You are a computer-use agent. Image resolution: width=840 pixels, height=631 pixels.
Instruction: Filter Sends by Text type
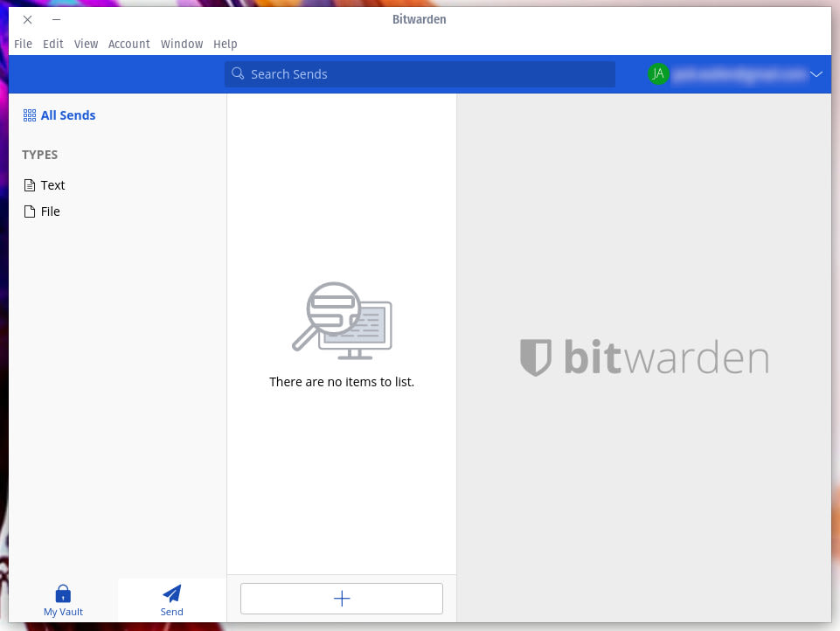(x=53, y=184)
